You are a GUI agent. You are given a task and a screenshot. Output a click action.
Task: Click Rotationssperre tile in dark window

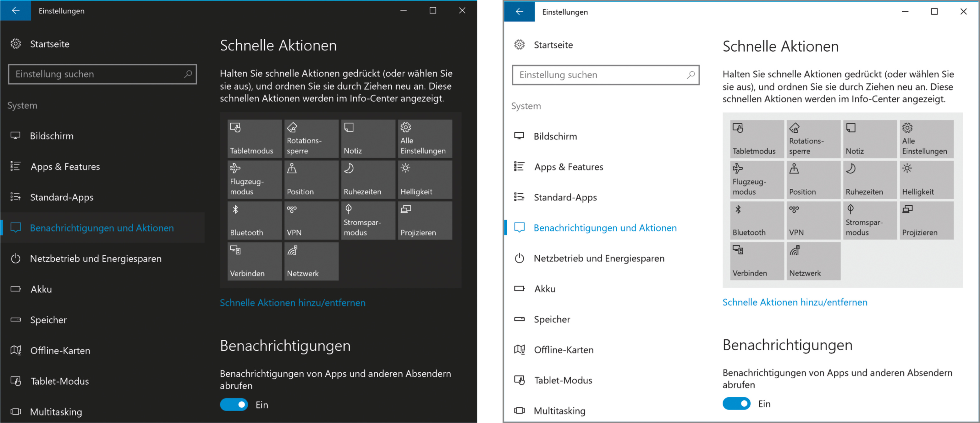pyautogui.click(x=311, y=139)
